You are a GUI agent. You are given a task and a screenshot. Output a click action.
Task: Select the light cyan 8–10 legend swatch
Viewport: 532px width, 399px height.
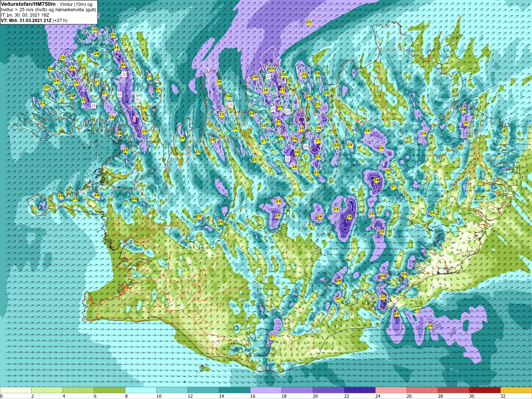click(x=141, y=391)
